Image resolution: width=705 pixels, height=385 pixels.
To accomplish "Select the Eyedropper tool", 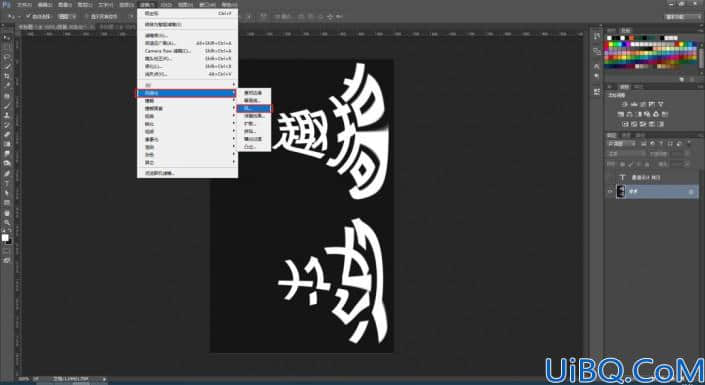I will pyautogui.click(x=7, y=85).
